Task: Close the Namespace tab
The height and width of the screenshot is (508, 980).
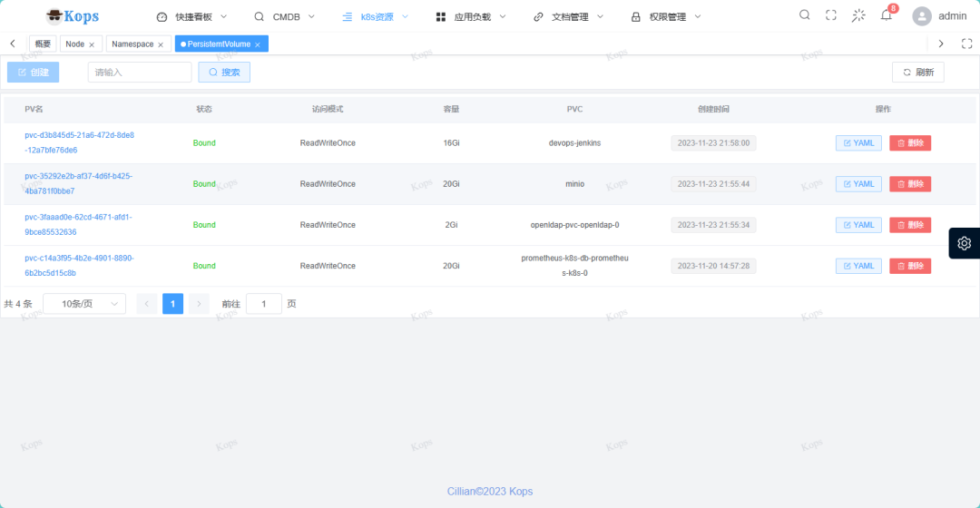Action: coord(161,44)
